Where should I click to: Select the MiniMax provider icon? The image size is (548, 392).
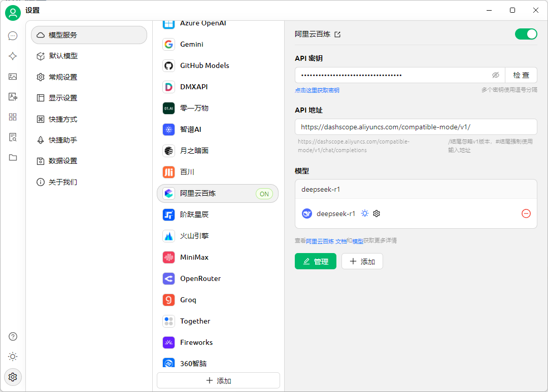point(169,257)
